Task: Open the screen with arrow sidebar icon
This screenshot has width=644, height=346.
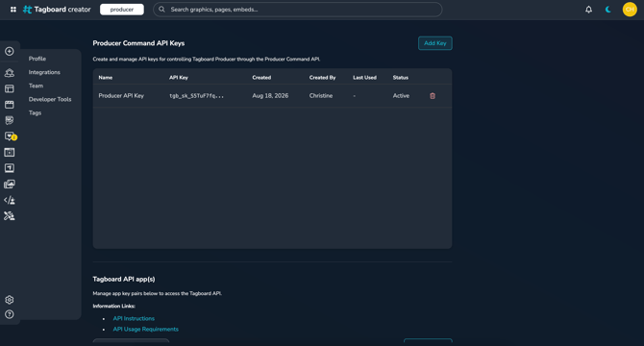Action: click(x=9, y=168)
